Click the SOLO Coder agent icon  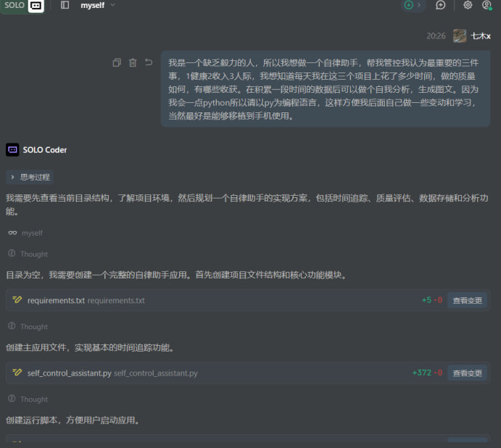pyautogui.click(x=12, y=150)
